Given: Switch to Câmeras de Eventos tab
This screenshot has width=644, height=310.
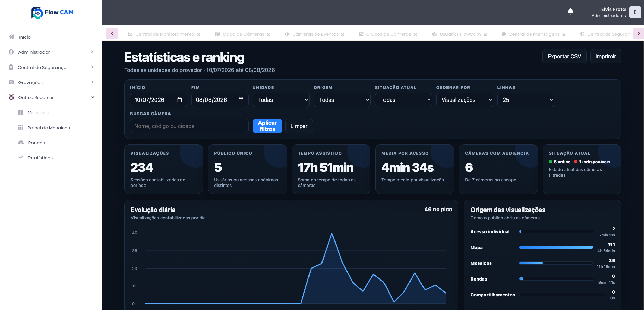Looking at the screenshot, I should point(315,34).
